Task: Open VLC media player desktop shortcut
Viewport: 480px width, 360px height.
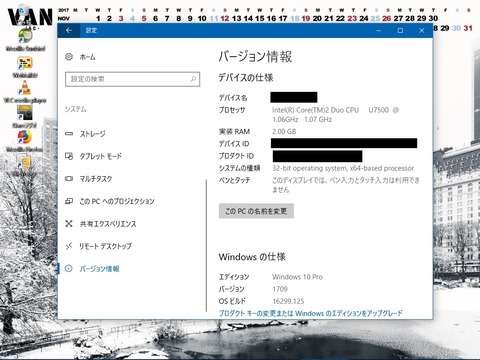Action: (x=25, y=91)
